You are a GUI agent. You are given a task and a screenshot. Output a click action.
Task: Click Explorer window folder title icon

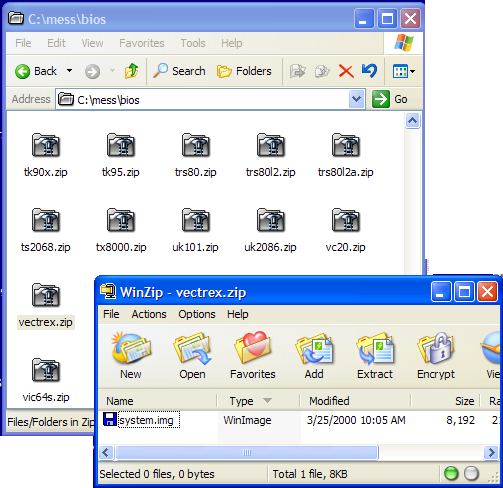16,19
